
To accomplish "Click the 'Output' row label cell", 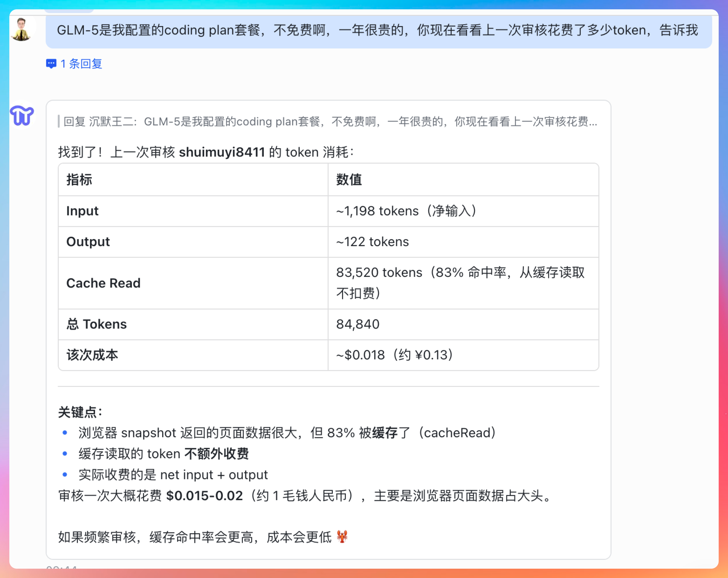I will coord(88,242).
